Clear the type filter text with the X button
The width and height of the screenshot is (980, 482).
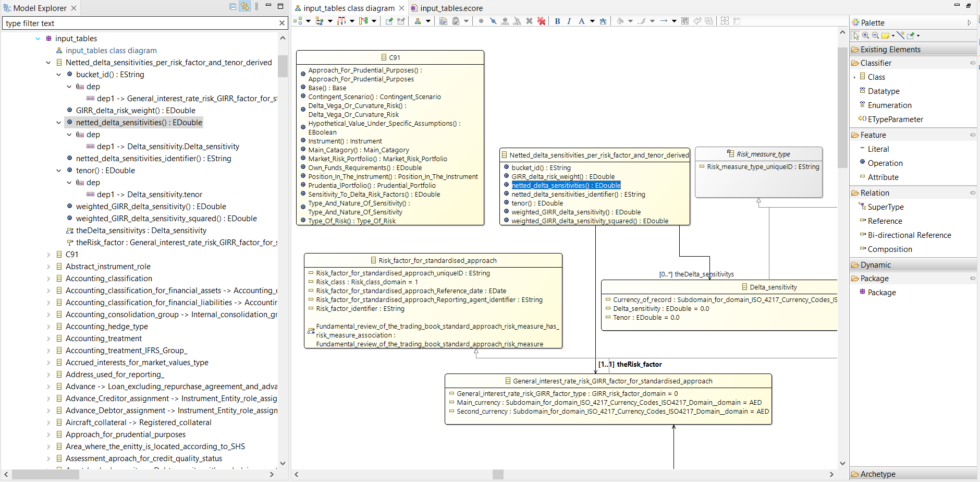[282, 23]
